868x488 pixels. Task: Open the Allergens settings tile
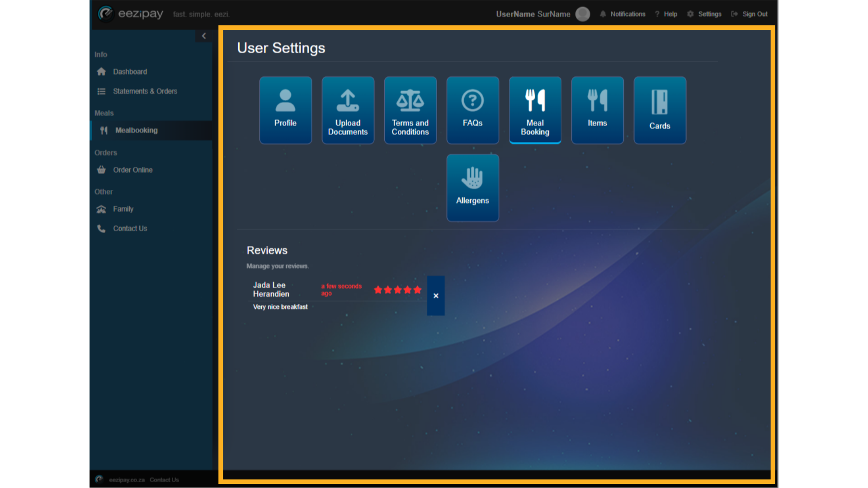coord(472,188)
